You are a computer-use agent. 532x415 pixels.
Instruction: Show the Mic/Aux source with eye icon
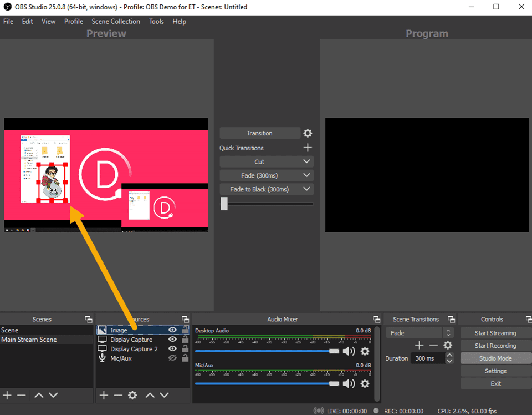[x=172, y=358]
